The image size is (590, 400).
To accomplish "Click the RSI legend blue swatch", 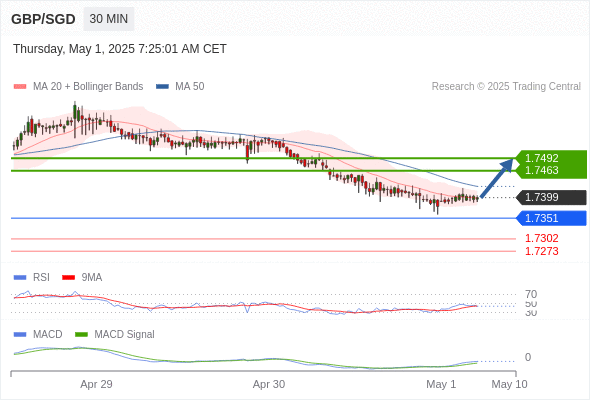I will click(x=20, y=278).
